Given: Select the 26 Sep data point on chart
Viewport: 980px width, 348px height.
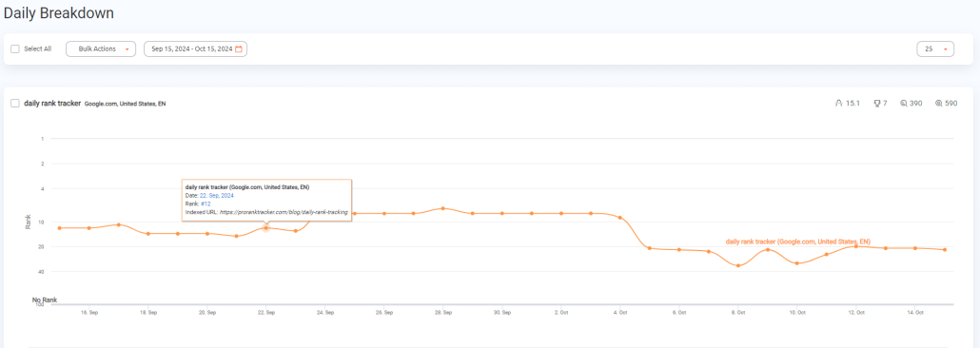Looking at the screenshot, I should tap(383, 214).
